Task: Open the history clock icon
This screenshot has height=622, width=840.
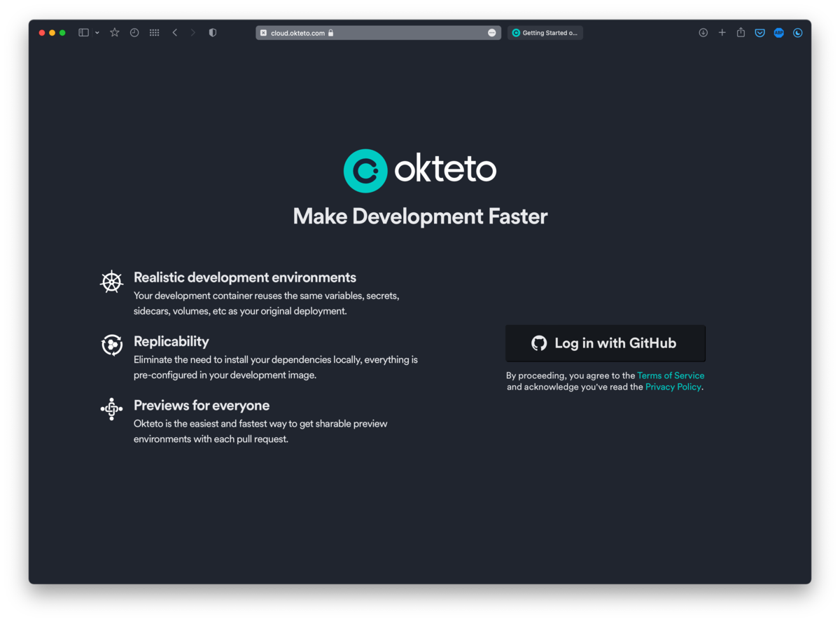Action: pyautogui.click(x=134, y=33)
